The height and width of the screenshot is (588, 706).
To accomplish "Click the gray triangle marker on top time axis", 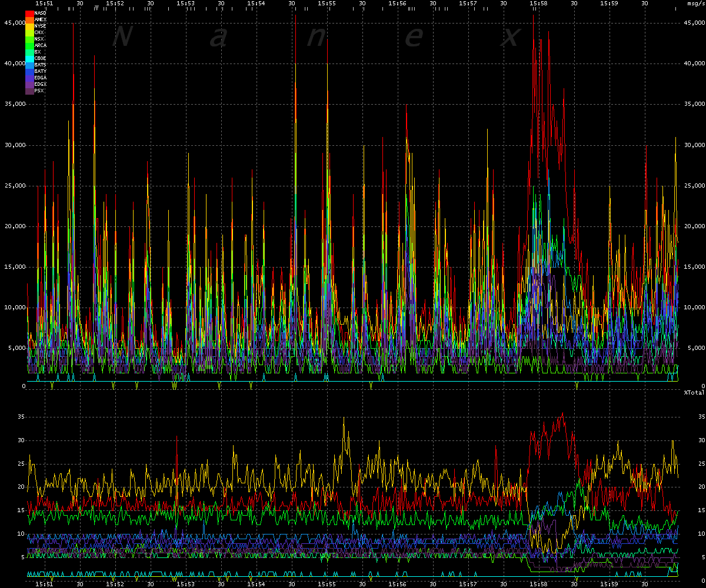I will pyautogui.click(x=96, y=8).
